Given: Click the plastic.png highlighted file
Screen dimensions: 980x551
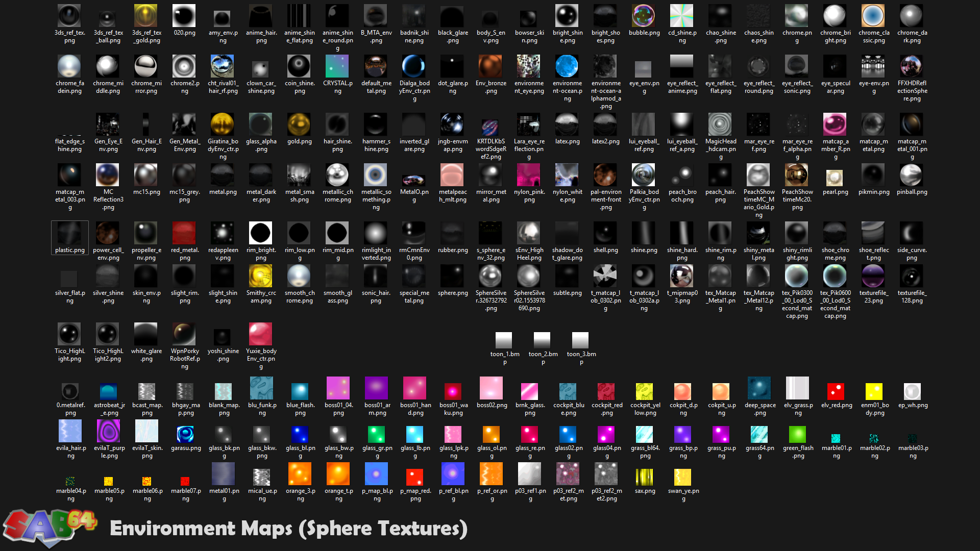Looking at the screenshot, I should [x=69, y=234].
